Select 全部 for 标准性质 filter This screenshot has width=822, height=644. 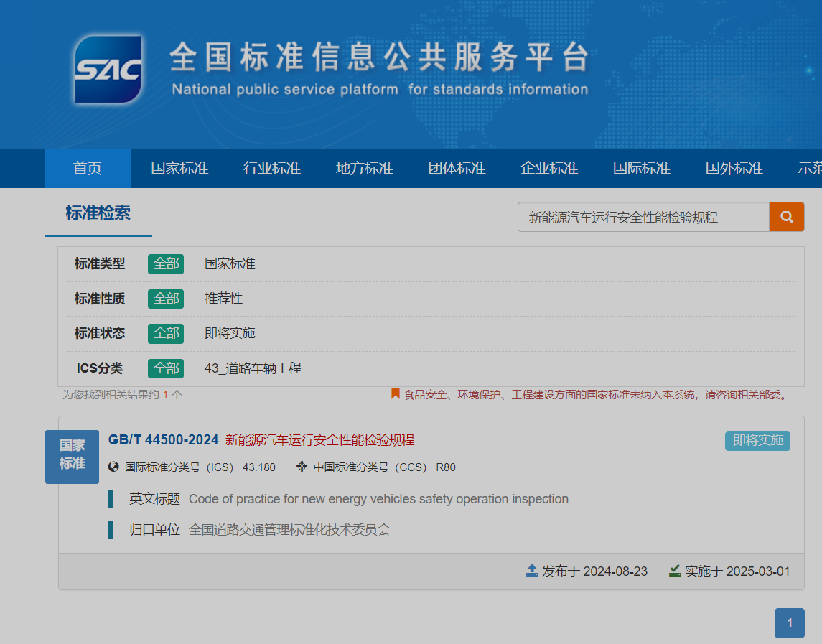[x=166, y=299]
